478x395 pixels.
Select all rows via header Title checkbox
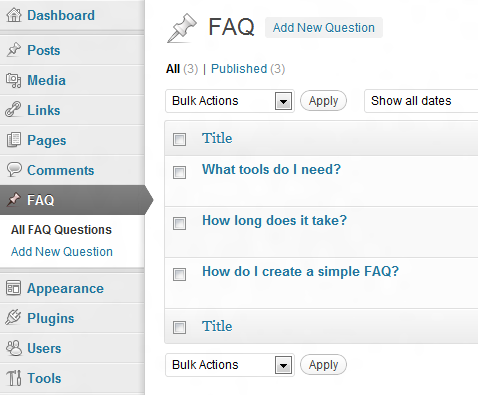179,139
